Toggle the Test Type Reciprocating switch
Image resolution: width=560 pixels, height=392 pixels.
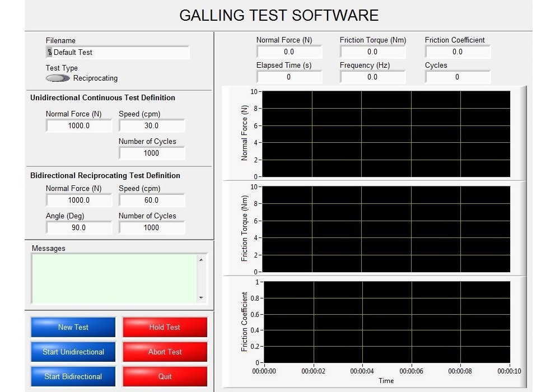[58, 78]
